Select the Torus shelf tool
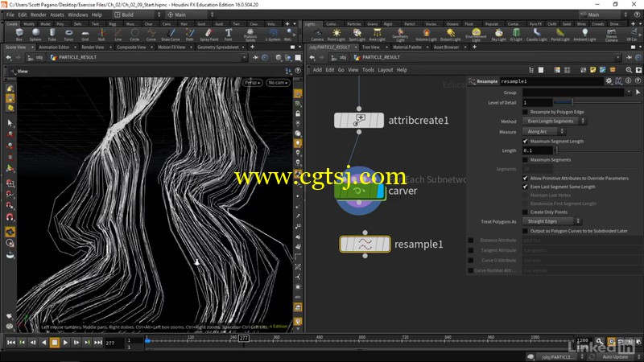644x362 pixels. click(x=68, y=35)
